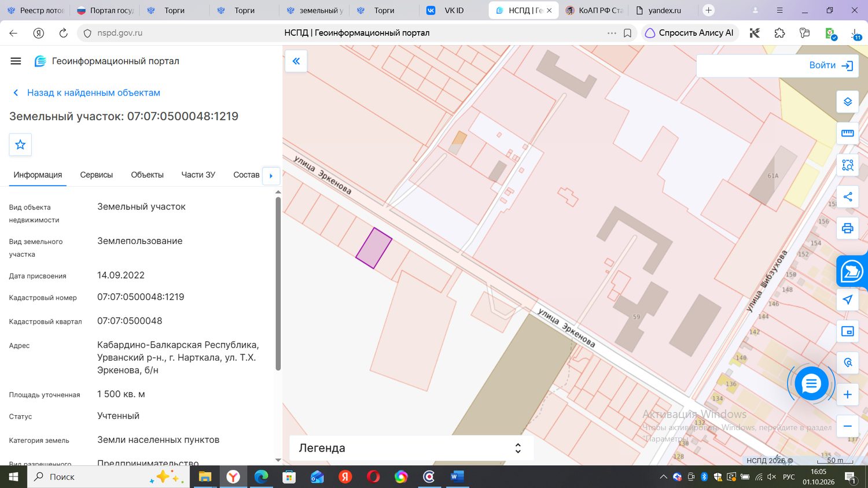Activate the area selection search tool
This screenshot has width=868, height=488.
tap(847, 165)
